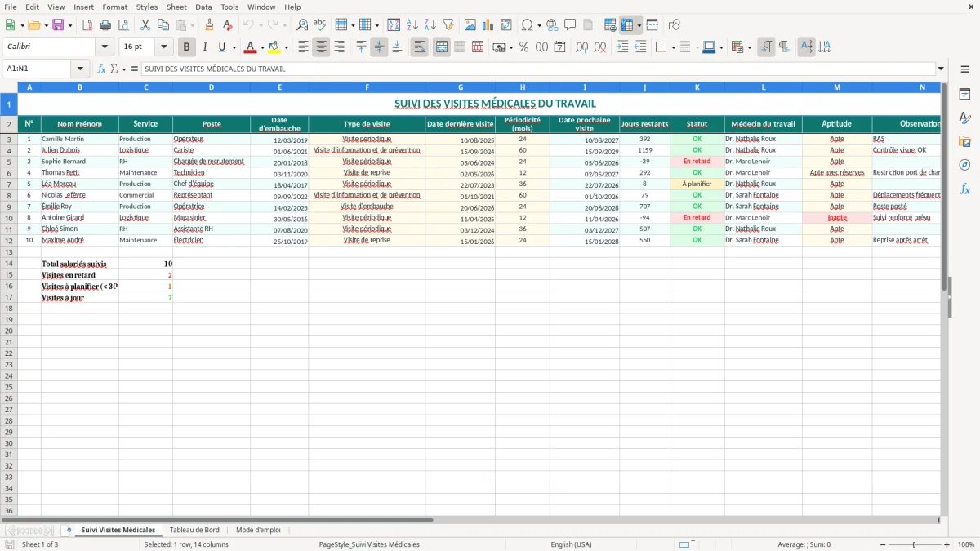This screenshot has width=980, height=551.
Task: Click the Select All corner button
Action: (9, 87)
